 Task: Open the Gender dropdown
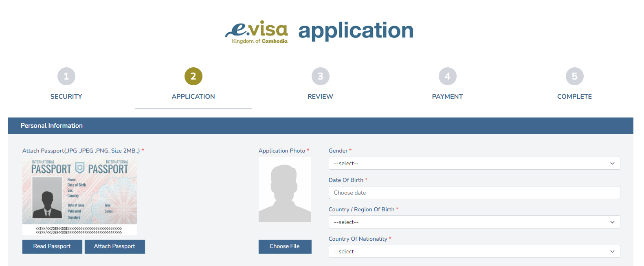pyautogui.click(x=474, y=163)
